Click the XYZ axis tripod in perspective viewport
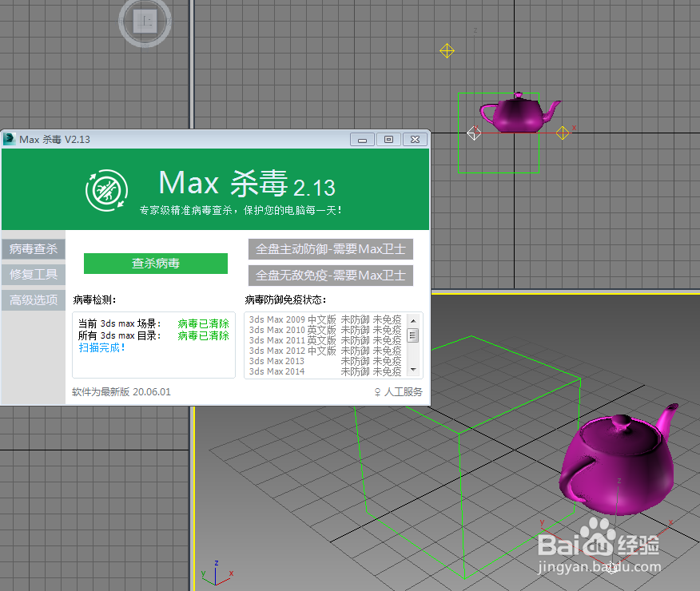Screen dimensions: 700x591 pos(217,573)
